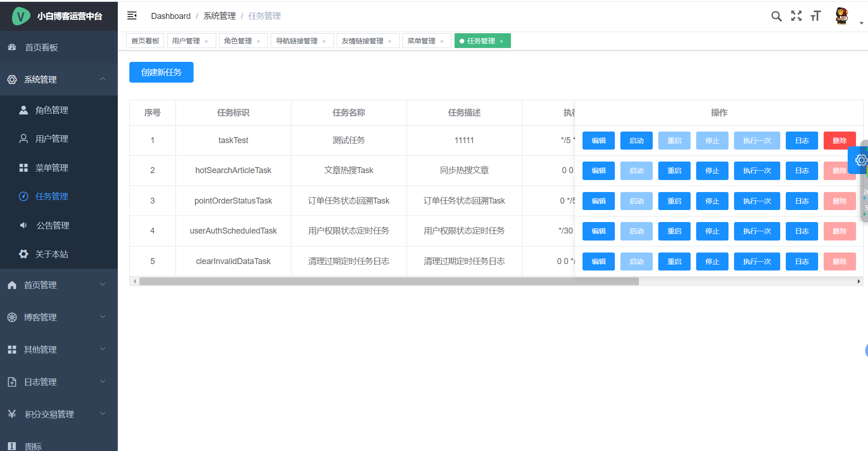
Task: Close the 友情链接管理 tab
Action: pyautogui.click(x=390, y=41)
